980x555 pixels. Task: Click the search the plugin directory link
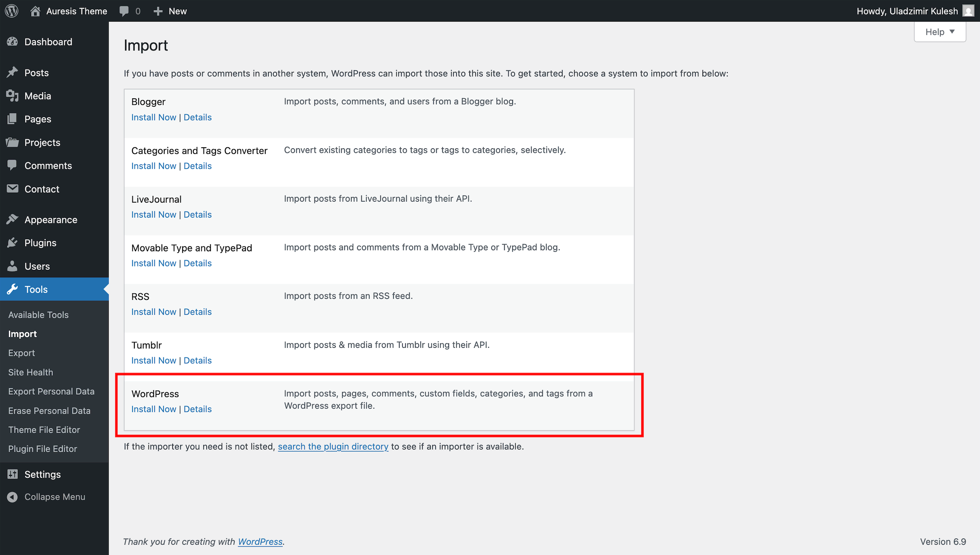click(333, 446)
